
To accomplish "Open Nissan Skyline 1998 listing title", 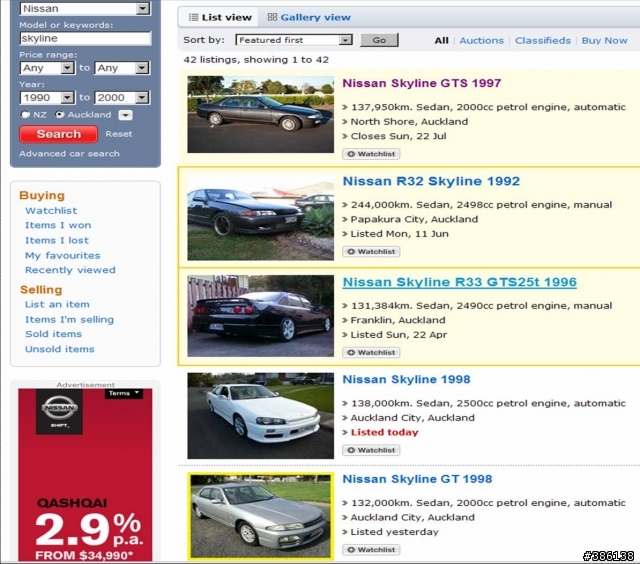I will point(407,379).
